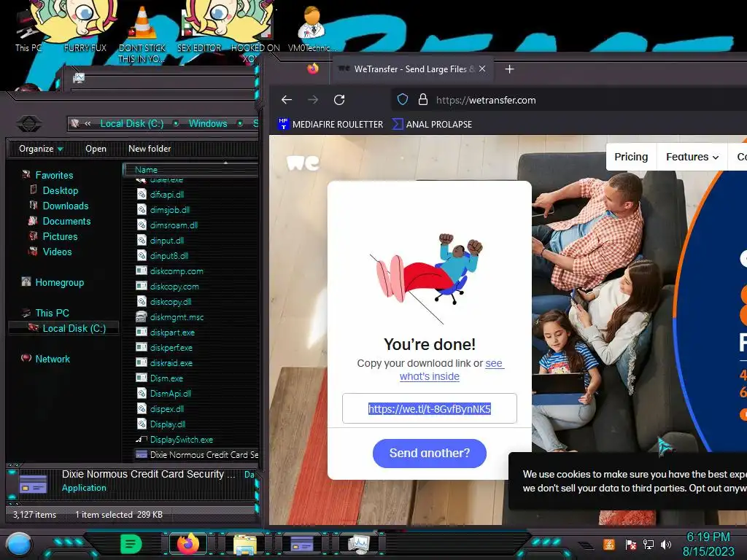Select dimsjob.dll file
Image resolution: width=747 pixels, height=560 pixels.
point(169,209)
